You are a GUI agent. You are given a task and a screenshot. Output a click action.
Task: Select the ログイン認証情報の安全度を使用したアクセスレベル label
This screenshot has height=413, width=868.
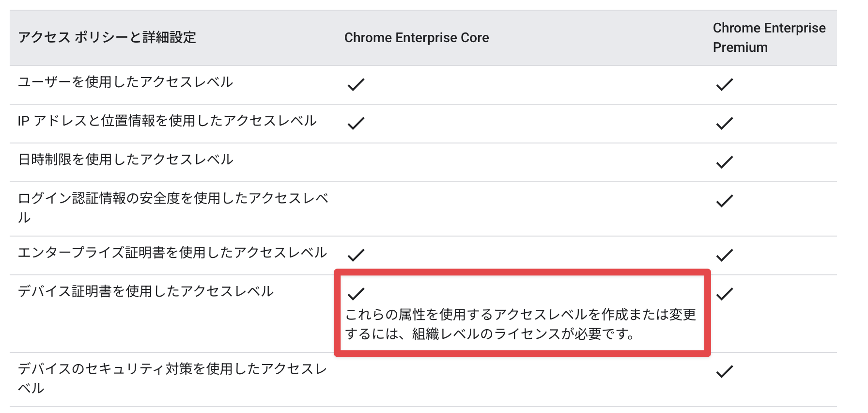click(173, 207)
